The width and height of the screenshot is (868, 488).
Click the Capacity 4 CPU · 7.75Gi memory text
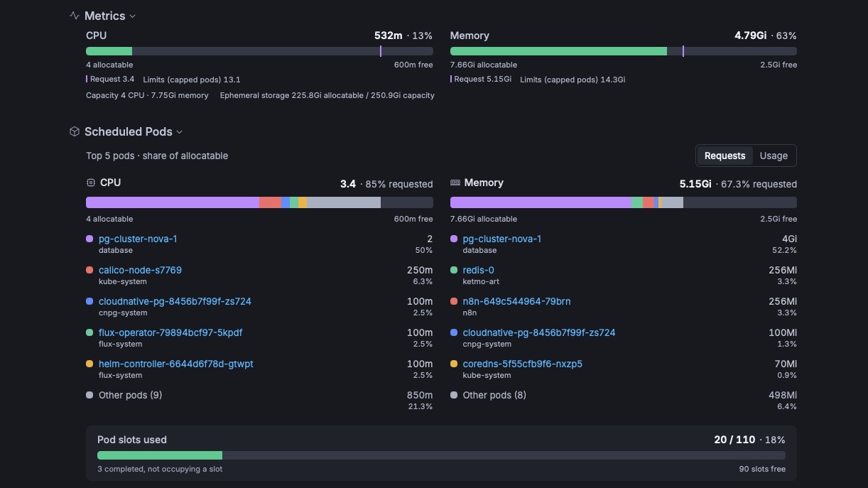click(147, 95)
